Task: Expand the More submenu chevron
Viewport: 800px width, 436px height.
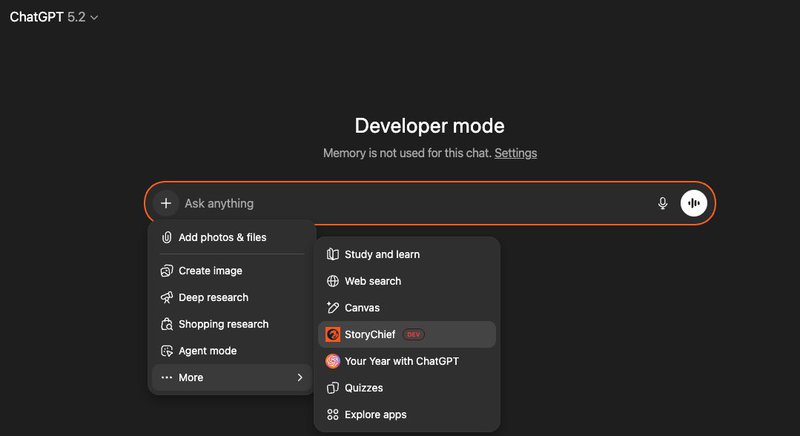Action: point(299,377)
